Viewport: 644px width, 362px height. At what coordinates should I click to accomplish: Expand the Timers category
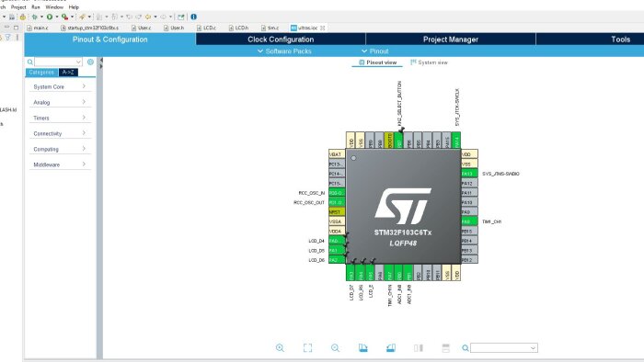click(x=60, y=118)
